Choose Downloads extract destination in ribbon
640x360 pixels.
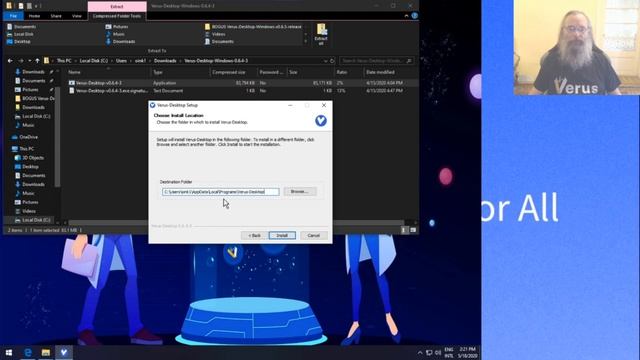point(120,42)
